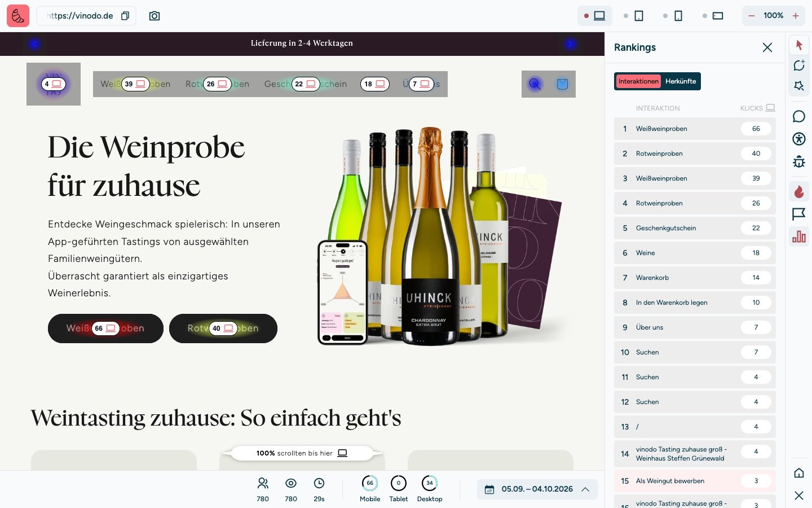This screenshot has height=508, width=812.
Task: Click the Geschenkgutschein nav link with 22 badge
Action: (x=306, y=84)
